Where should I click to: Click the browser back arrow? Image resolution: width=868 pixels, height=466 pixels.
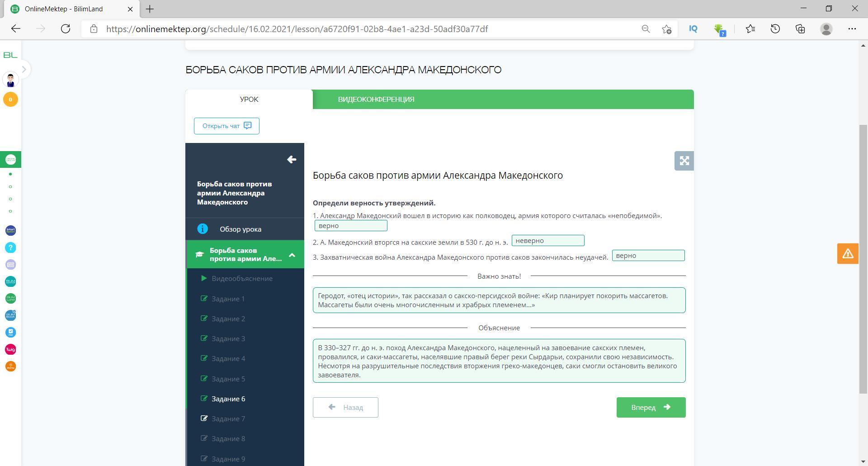[16, 29]
